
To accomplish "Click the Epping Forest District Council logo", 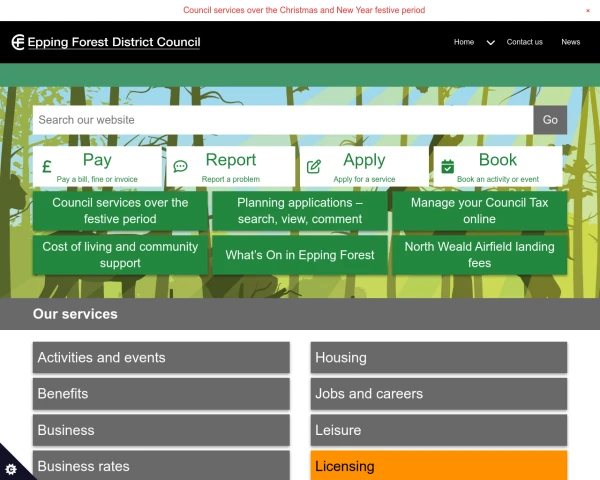I will click(106, 42).
